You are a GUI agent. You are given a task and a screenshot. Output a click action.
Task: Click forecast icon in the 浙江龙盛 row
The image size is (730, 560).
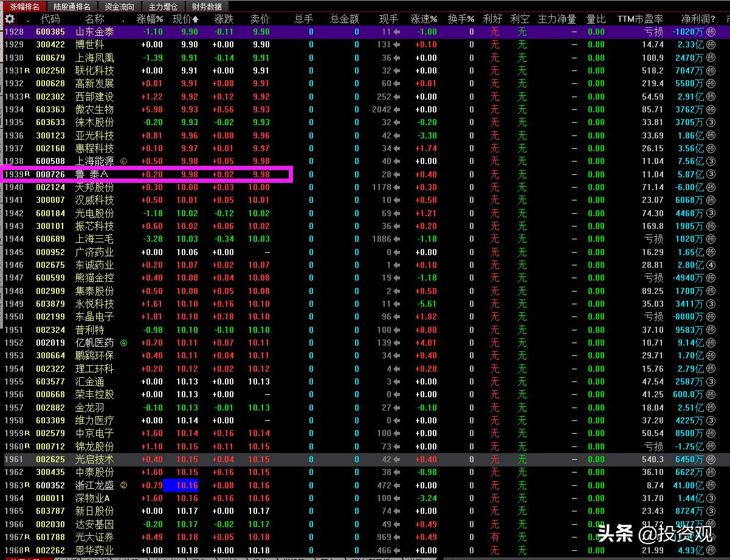point(711,485)
